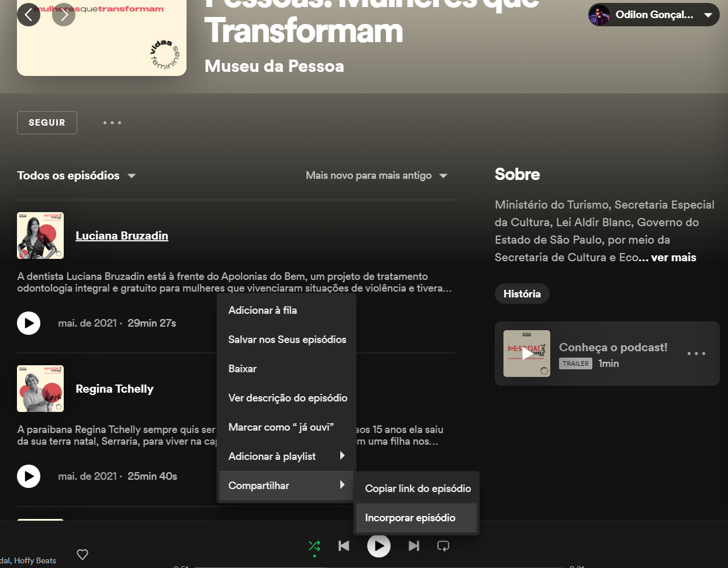Image resolution: width=728 pixels, height=568 pixels.
Task: Choose Baixar from the context menu
Action: pos(287,369)
